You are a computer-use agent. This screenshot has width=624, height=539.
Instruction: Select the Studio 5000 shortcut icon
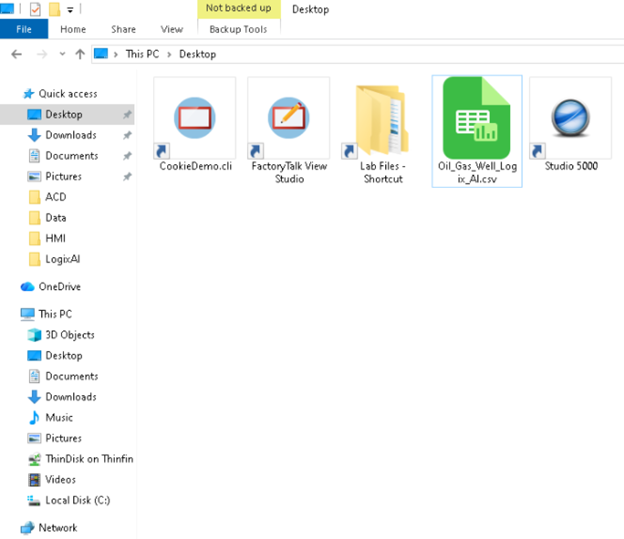coord(570,118)
